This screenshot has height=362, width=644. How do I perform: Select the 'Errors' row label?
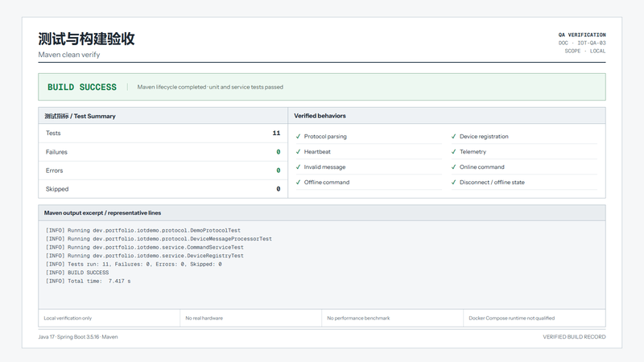54,171
